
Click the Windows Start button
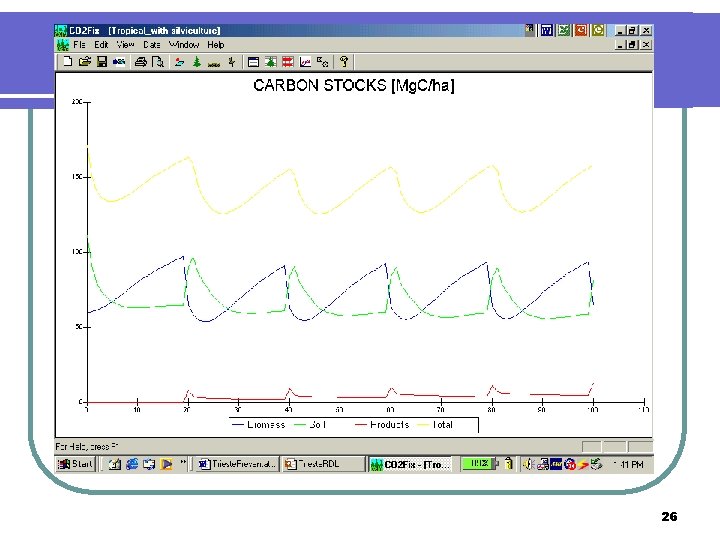[x=75, y=464]
